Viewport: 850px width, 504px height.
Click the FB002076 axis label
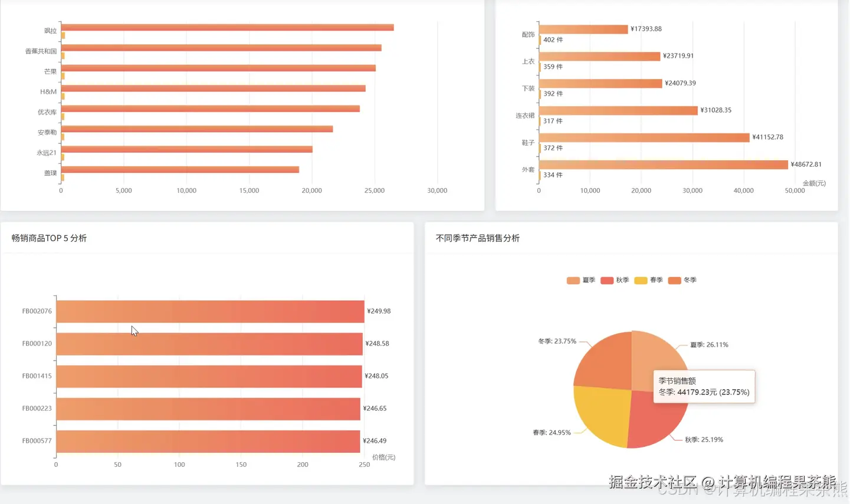pyautogui.click(x=37, y=311)
